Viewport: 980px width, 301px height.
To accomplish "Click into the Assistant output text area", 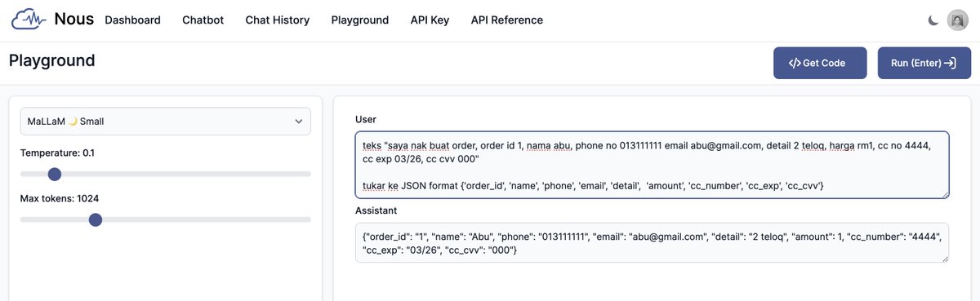I will click(652, 243).
